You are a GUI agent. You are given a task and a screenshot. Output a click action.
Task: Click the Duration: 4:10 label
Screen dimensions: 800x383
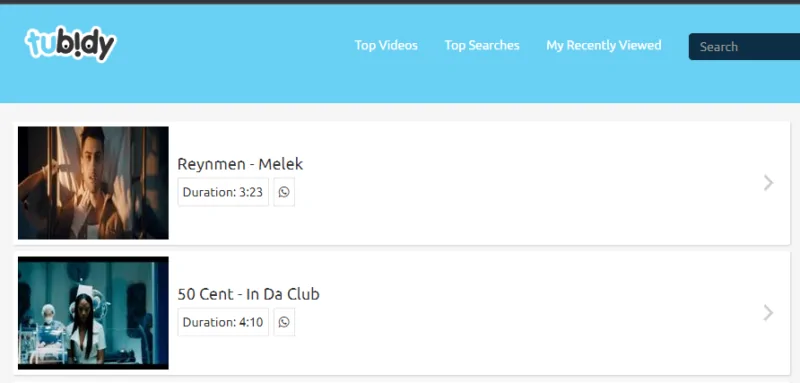[x=223, y=322]
